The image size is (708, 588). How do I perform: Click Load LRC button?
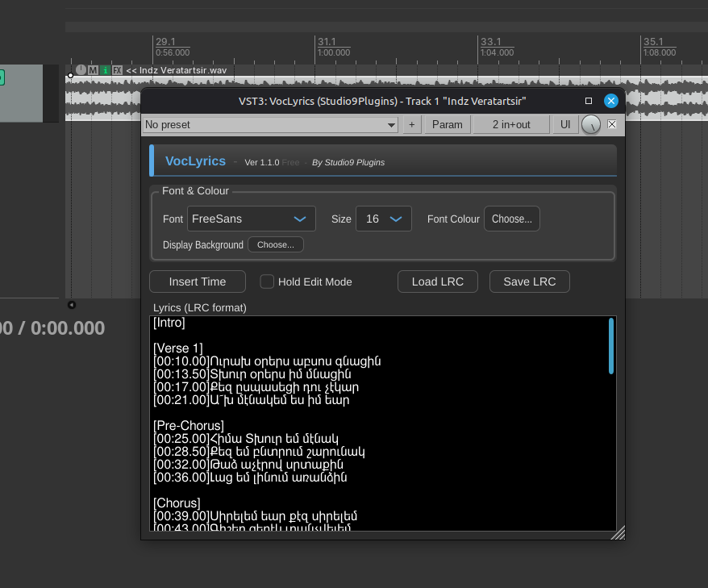pyautogui.click(x=438, y=281)
